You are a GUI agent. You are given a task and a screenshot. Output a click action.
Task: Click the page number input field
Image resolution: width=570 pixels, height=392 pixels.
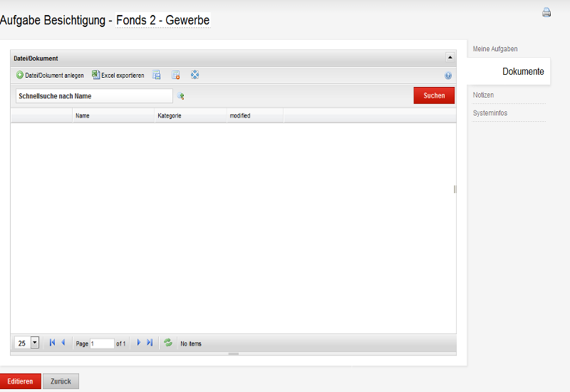pyautogui.click(x=102, y=344)
